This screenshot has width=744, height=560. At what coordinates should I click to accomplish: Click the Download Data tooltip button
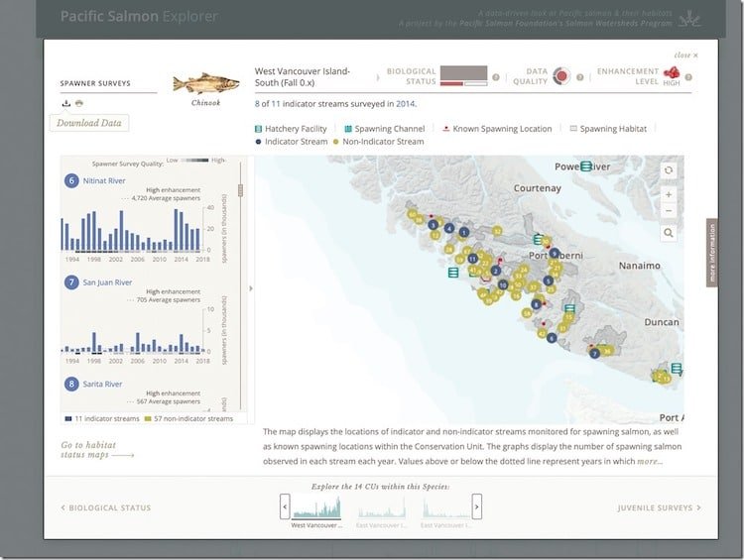coord(89,123)
